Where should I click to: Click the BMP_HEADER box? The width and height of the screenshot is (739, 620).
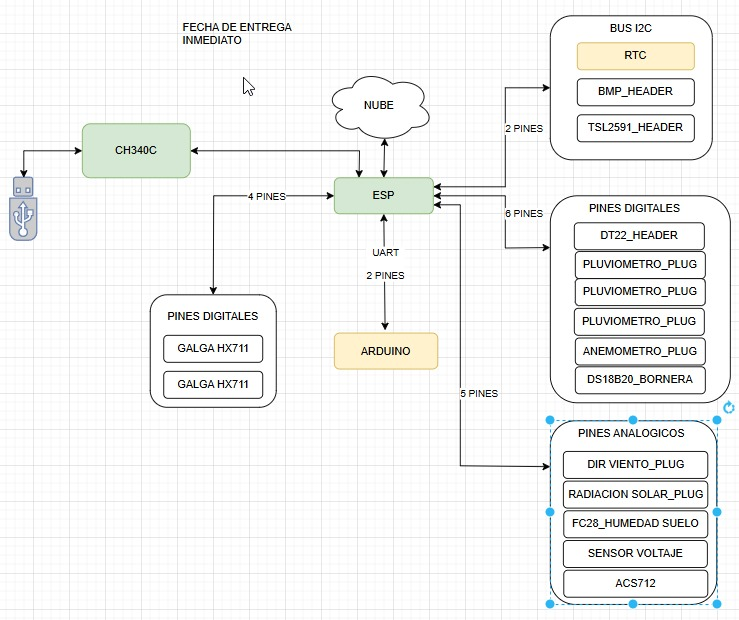[x=635, y=91]
